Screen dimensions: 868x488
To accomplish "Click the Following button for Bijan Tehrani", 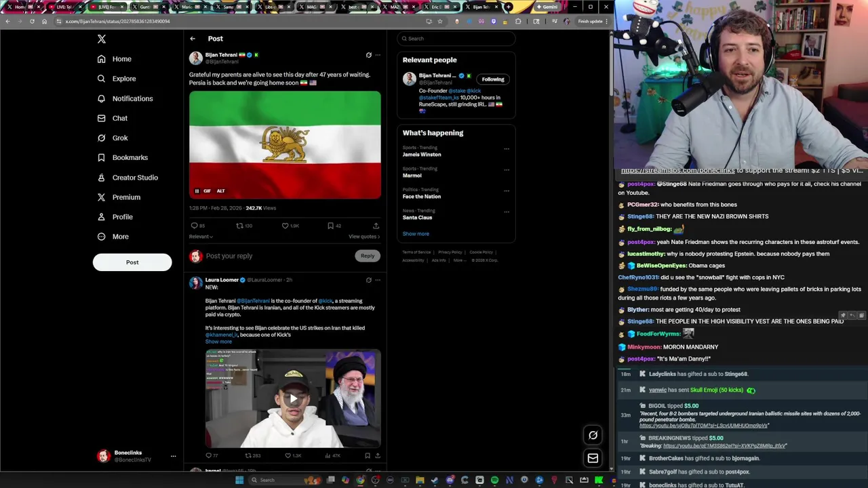I will click(x=493, y=79).
